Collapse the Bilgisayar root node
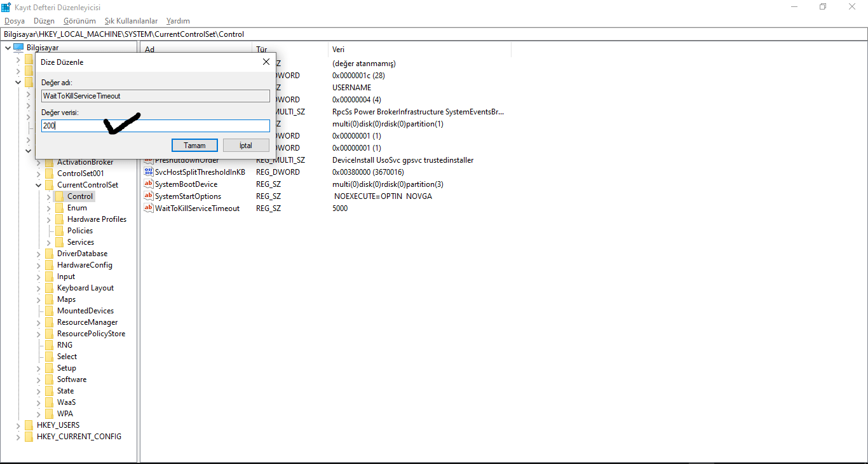 (x=8, y=48)
